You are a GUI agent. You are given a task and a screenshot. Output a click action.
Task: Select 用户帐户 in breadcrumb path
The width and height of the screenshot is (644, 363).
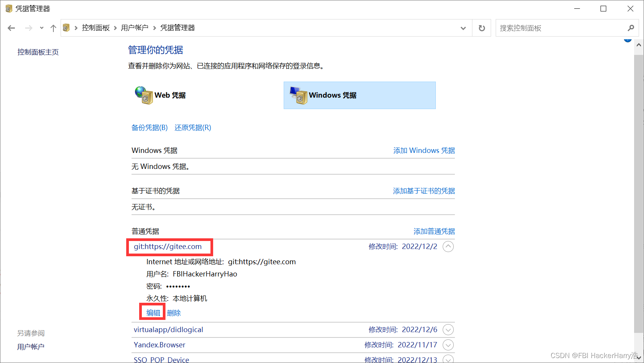[135, 28]
